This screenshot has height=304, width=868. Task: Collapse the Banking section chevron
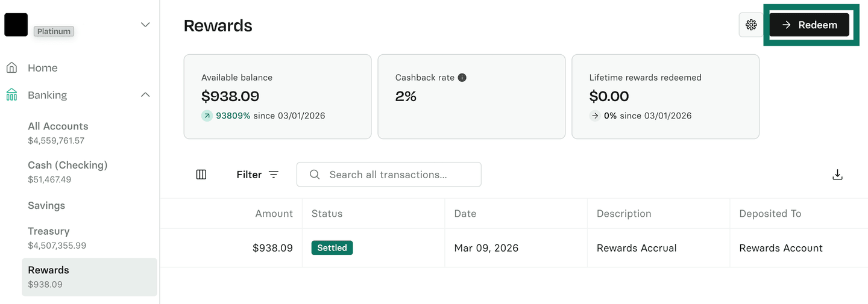point(145,95)
